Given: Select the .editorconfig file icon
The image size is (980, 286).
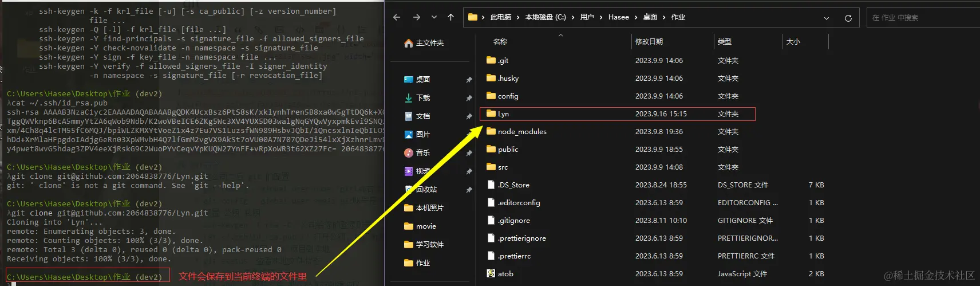Looking at the screenshot, I should click(491, 202).
